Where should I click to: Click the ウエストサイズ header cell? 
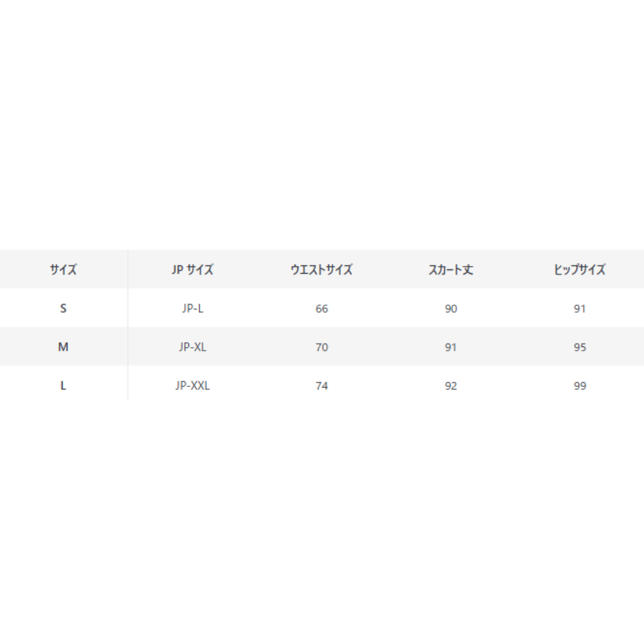(321, 270)
